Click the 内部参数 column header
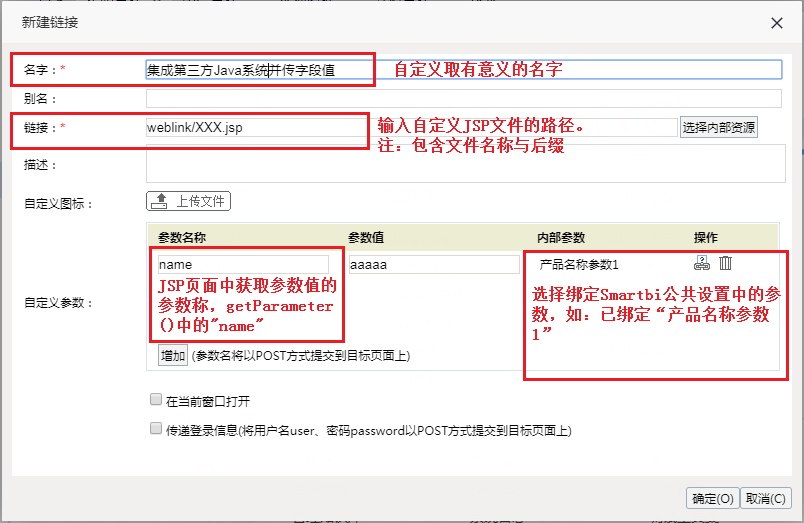804x523 pixels. (x=561, y=237)
